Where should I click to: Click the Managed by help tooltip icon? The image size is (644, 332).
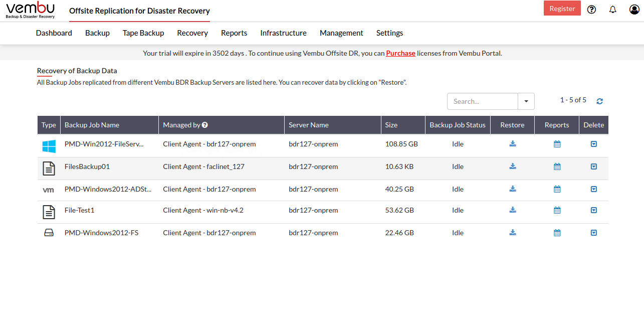205,125
